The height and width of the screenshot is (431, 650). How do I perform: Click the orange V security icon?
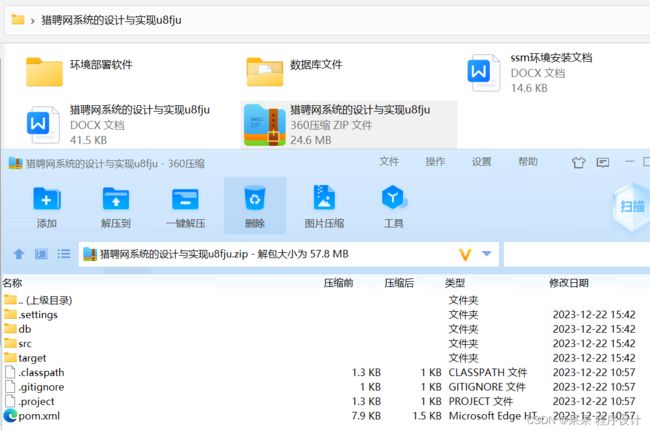(x=465, y=254)
